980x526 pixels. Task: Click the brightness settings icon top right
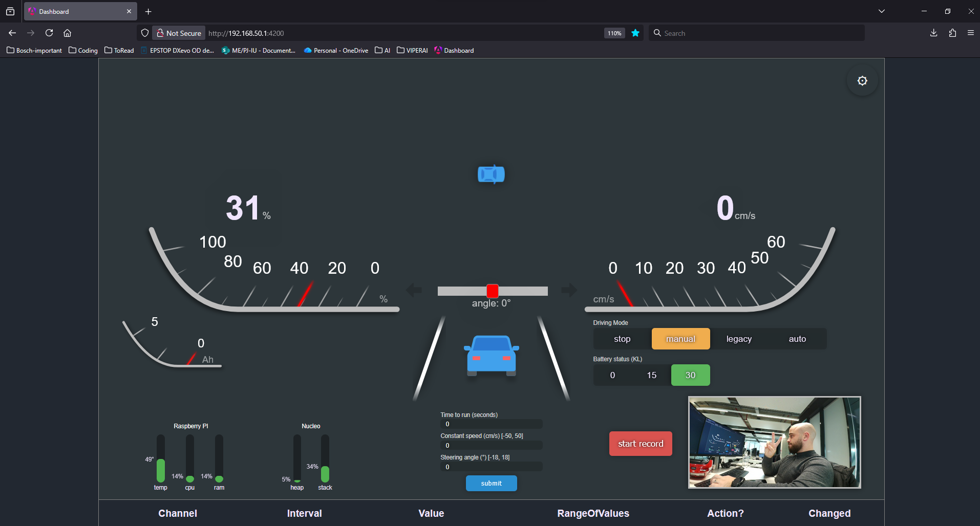click(862, 81)
